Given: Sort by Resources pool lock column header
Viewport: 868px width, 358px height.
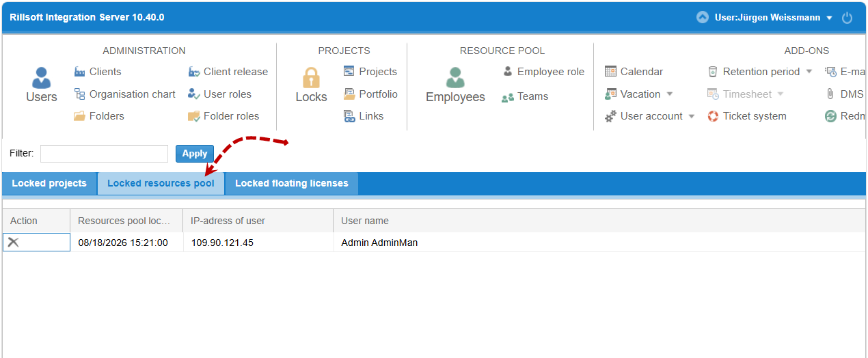Looking at the screenshot, I should point(126,221).
